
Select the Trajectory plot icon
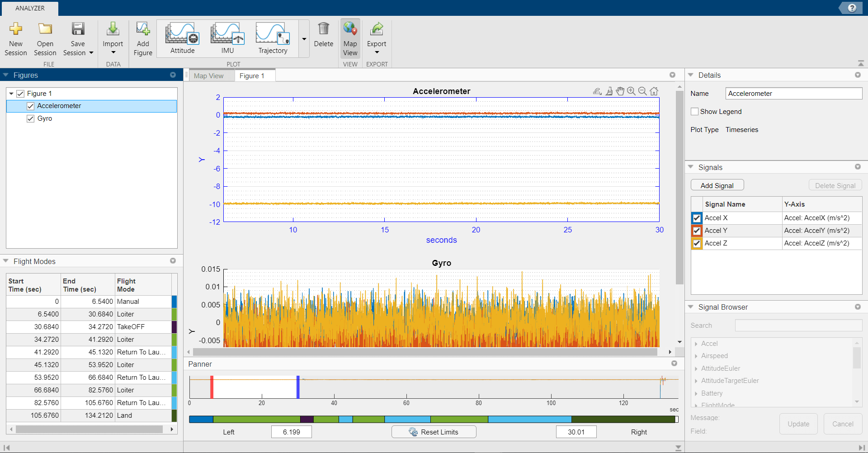273,34
